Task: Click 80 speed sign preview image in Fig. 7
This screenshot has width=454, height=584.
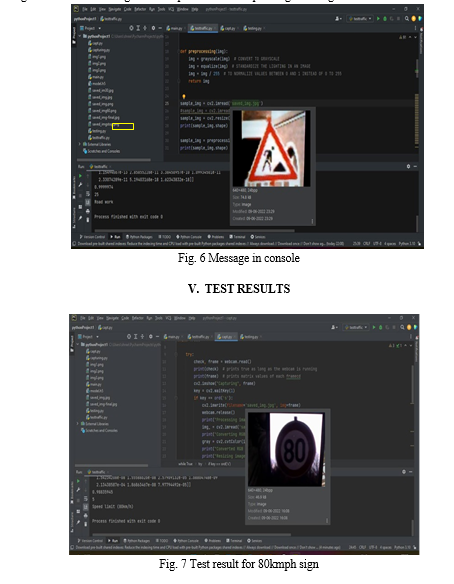Action: tap(286, 450)
